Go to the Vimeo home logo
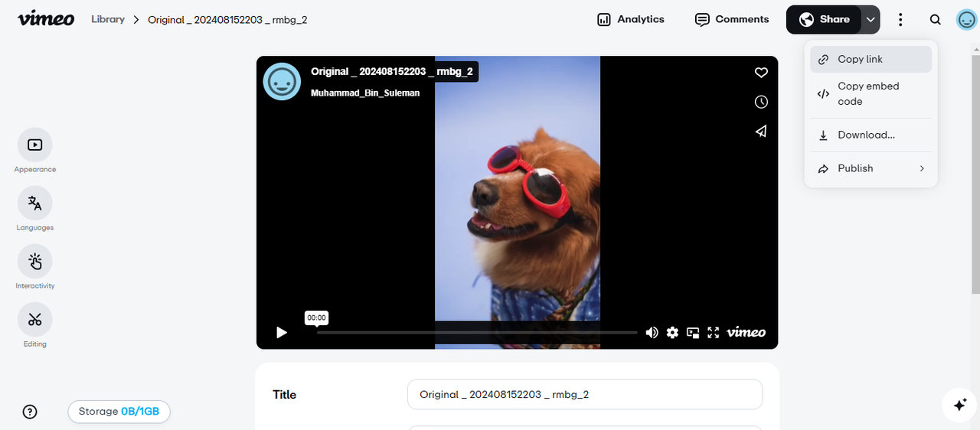The width and height of the screenshot is (980, 430). (x=46, y=19)
